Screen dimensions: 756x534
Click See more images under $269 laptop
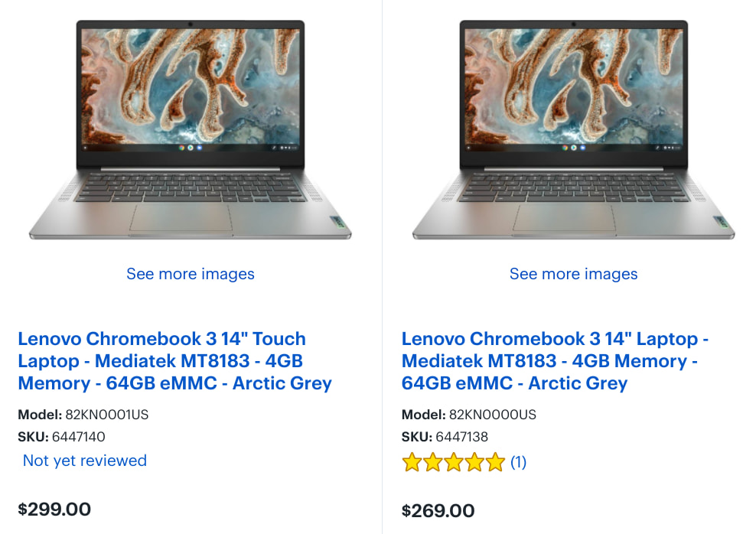click(x=574, y=274)
